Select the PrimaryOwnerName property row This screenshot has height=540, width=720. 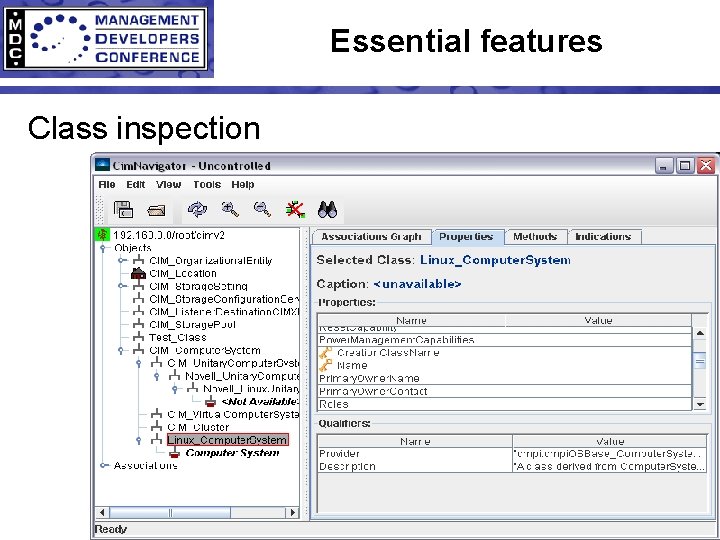coord(504,378)
